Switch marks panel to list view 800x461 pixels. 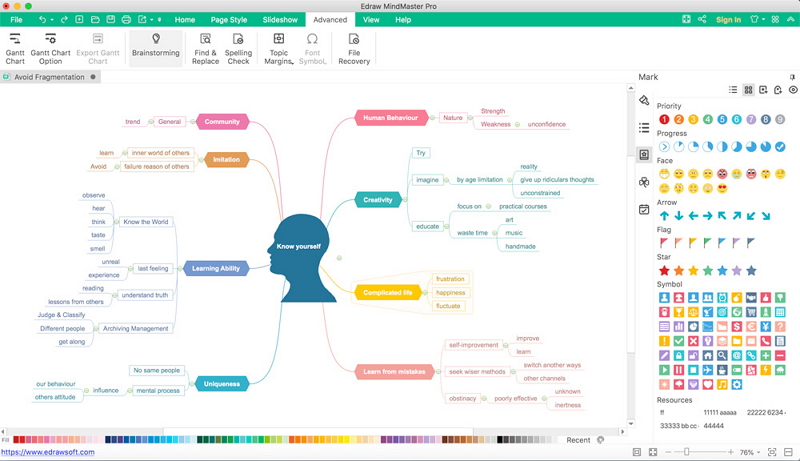point(733,90)
